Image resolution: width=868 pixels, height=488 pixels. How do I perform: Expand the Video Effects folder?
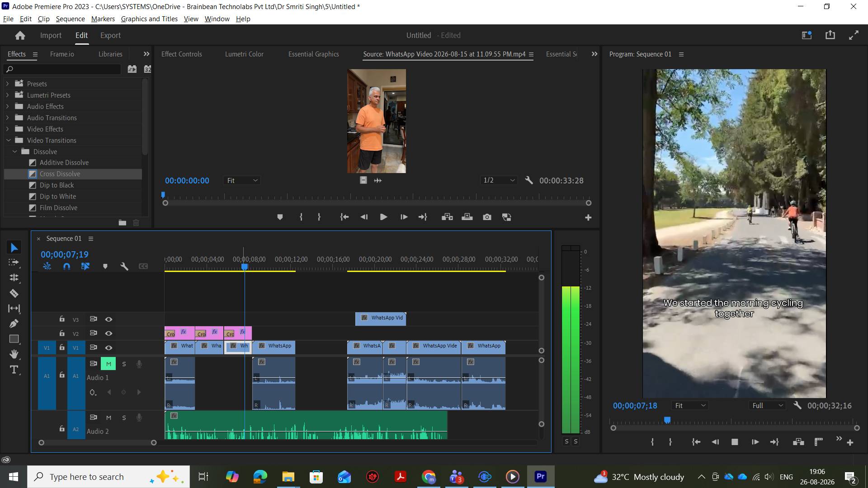point(7,129)
